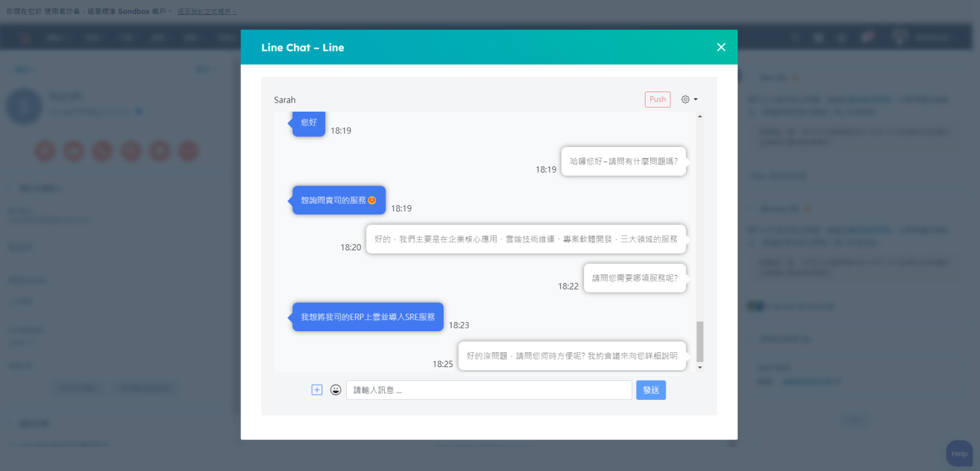The height and width of the screenshot is (471, 980).
Task: Select the 好的沒問題 meeting reply bubble
Action: pyautogui.click(x=572, y=356)
